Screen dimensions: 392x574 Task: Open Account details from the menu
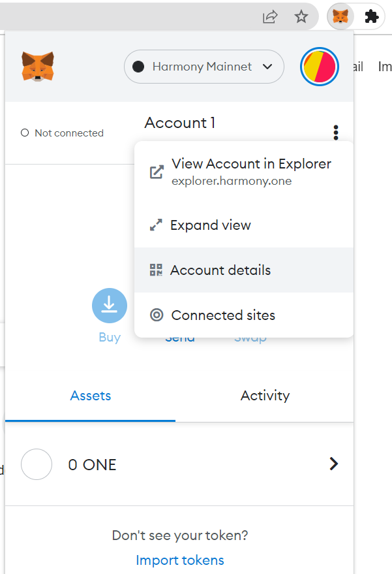click(244, 270)
